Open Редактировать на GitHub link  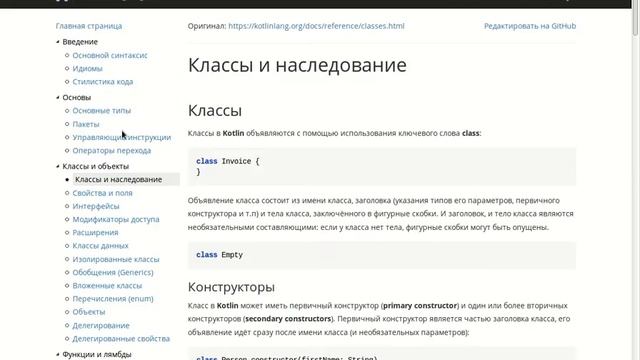[x=530, y=26]
